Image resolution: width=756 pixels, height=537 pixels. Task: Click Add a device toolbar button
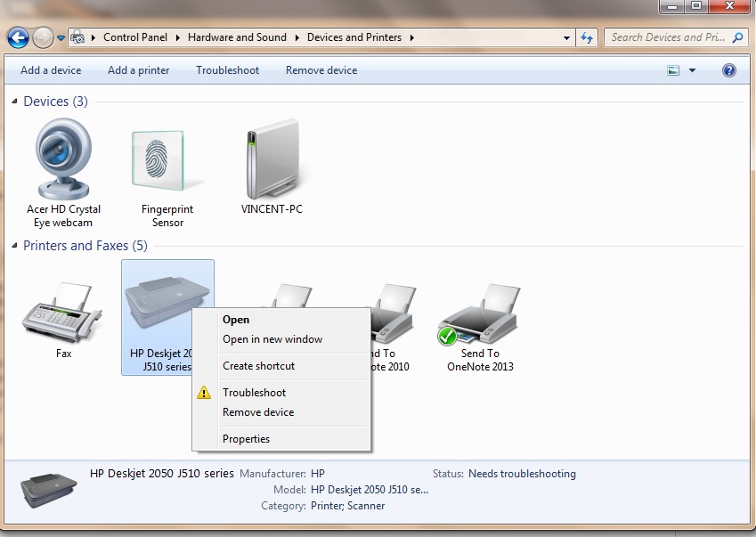click(51, 70)
